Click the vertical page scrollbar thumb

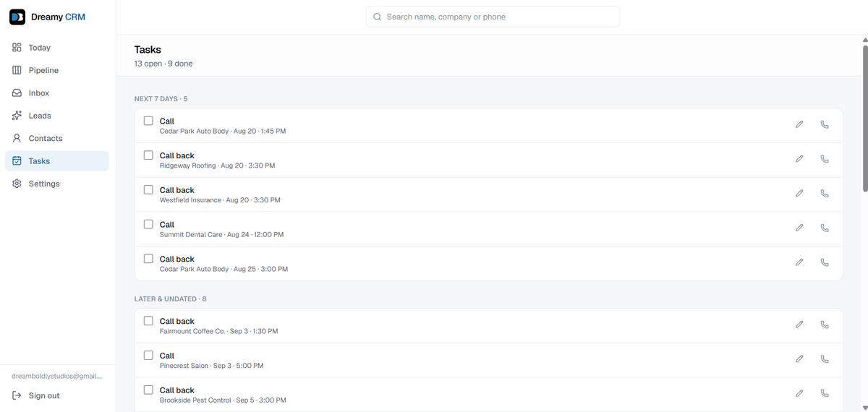[865, 119]
